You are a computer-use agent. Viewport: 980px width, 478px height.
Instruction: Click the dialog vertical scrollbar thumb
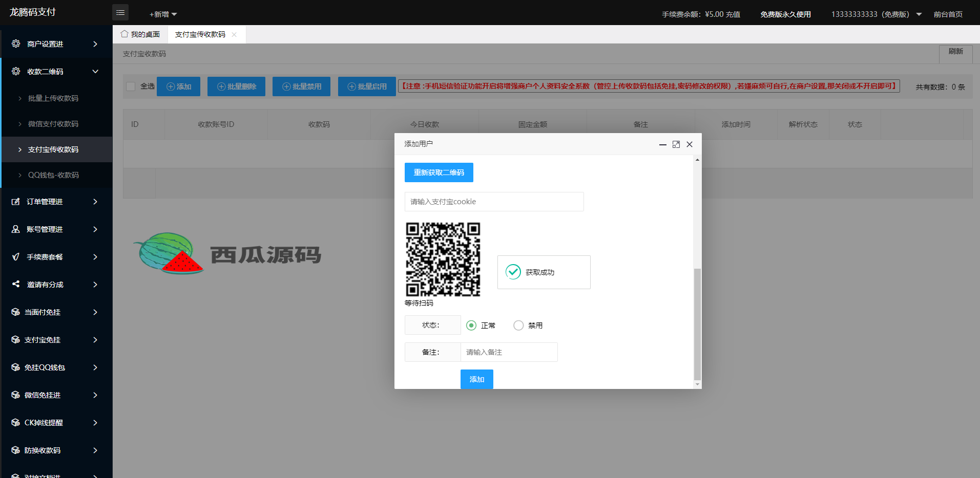(697, 324)
